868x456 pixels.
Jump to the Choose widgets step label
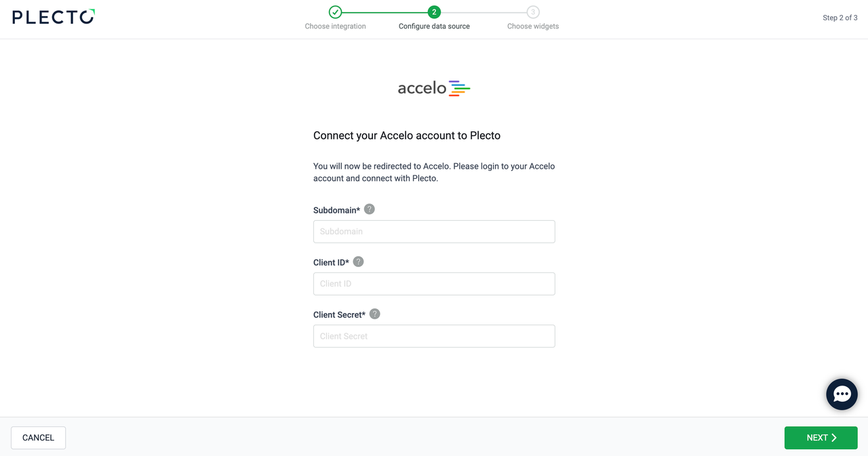tap(533, 26)
